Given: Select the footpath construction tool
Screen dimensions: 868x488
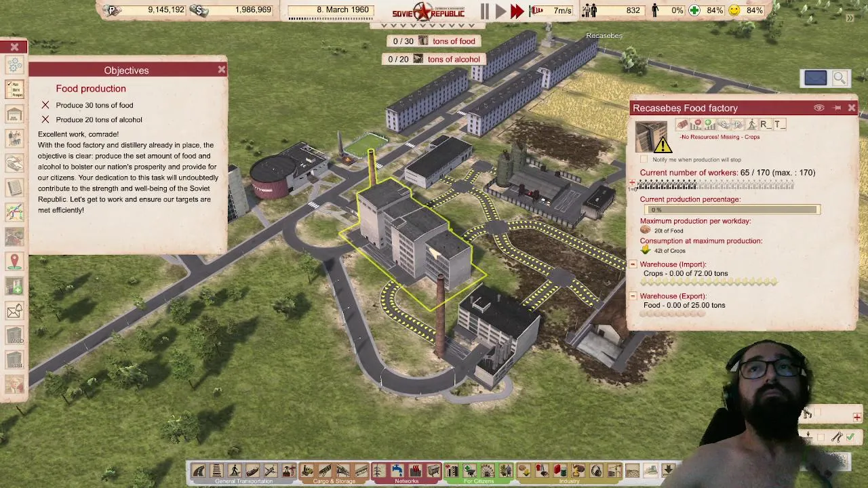Looking at the screenshot, I should pos(235,470).
